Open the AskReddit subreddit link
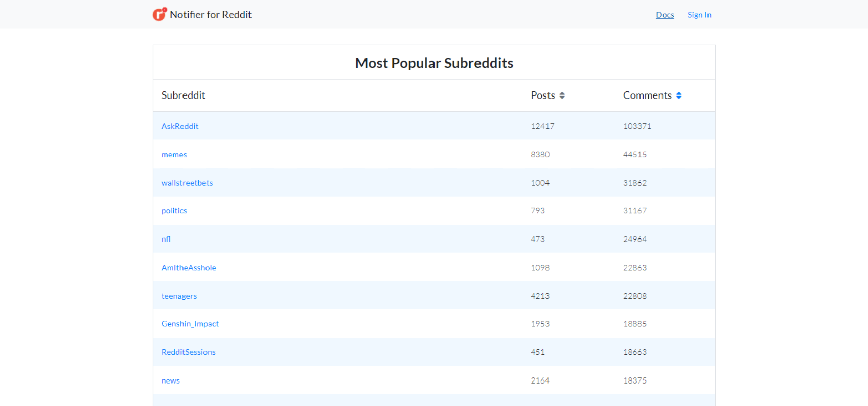Image resolution: width=868 pixels, height=406 pixels. 180,126
